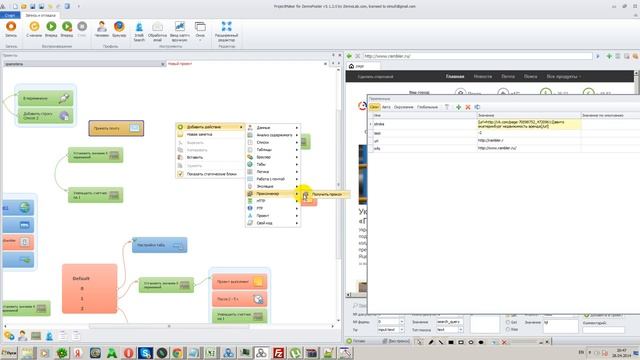Open the 'Свой код' submenu item
Image resolution: width=640 pixels, height=360 pixels.
coord(273,223)
